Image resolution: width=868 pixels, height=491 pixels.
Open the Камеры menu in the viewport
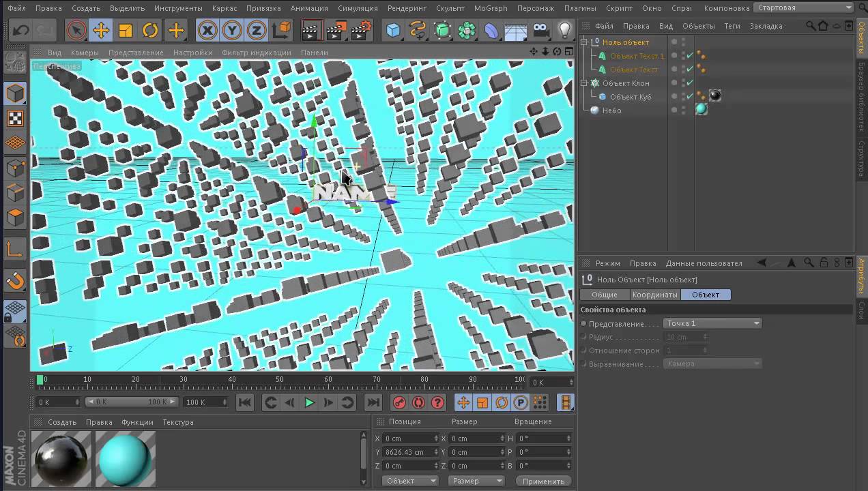pyautogui.click(x=85, y=53)
